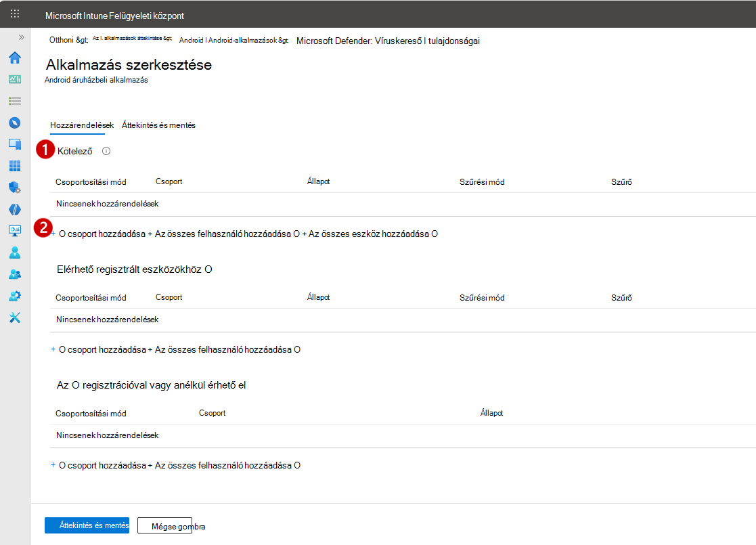The height and width of the screenshot is (545, 756).
Task: Go to Home icon in sidebar
Action: point(15,58)
